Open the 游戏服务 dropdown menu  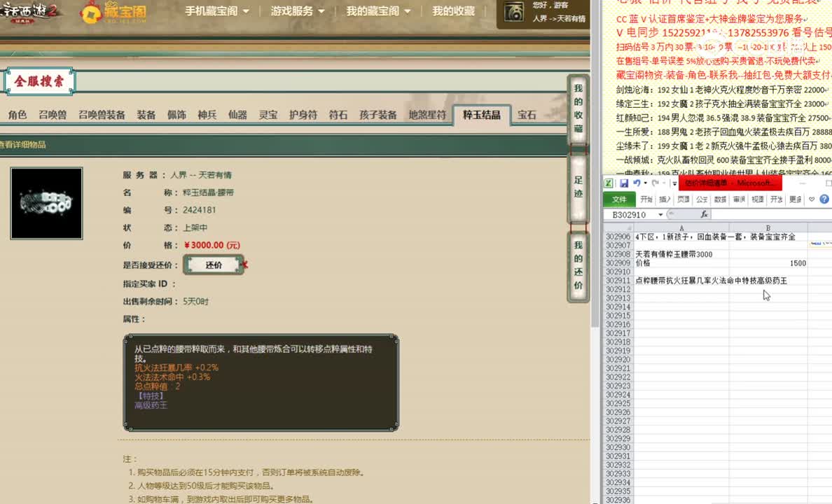294,11
